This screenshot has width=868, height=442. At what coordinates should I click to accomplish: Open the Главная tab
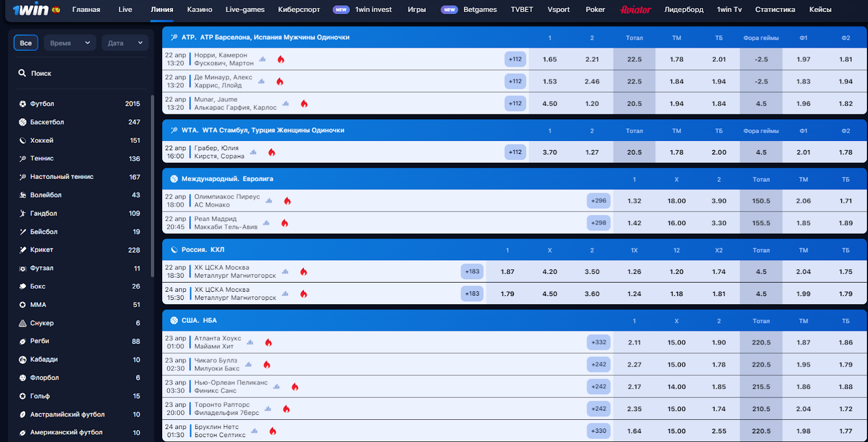tap(86, 9)
